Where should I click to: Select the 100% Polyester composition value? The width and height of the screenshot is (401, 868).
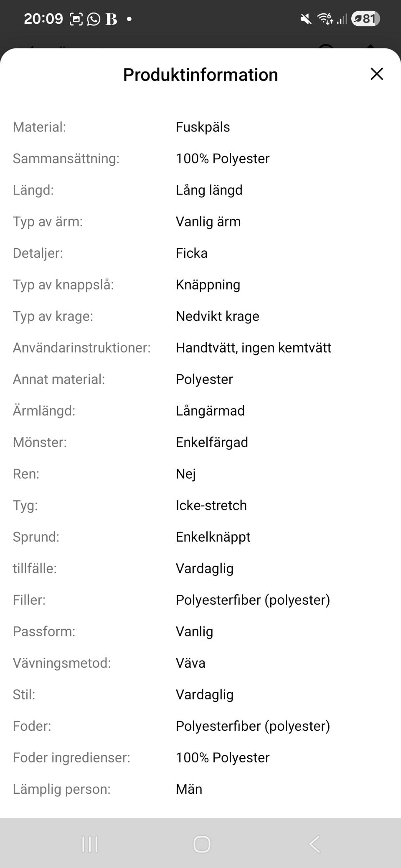pos(222,159)
